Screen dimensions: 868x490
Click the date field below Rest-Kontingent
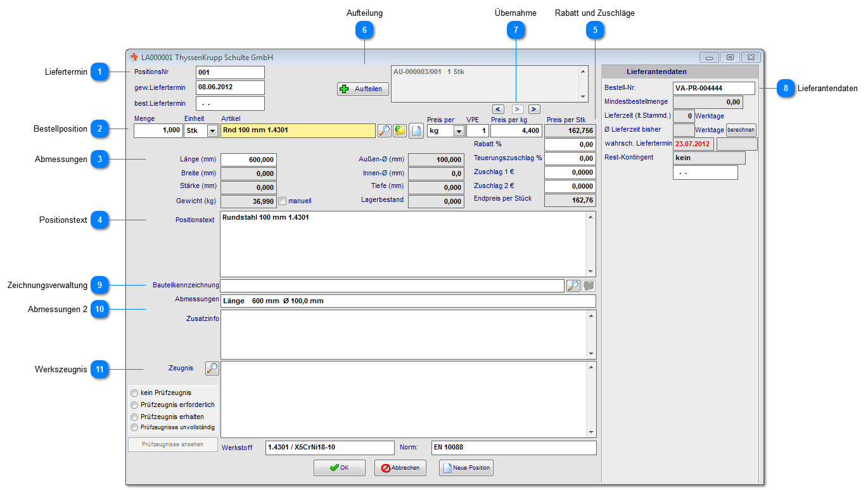(x=705, y=172)
